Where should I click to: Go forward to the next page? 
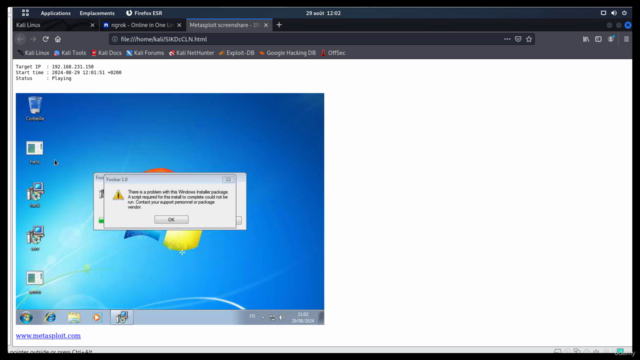(x=33, y=39)
